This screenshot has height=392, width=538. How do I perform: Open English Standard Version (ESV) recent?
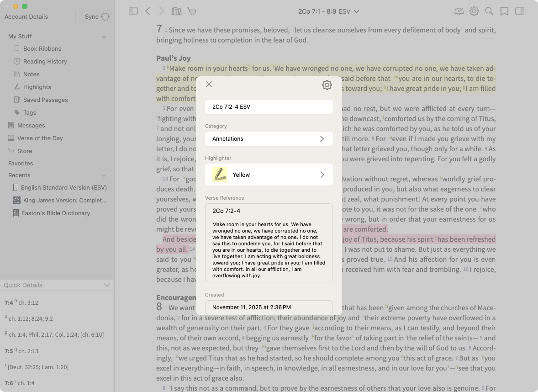(63, 187)
